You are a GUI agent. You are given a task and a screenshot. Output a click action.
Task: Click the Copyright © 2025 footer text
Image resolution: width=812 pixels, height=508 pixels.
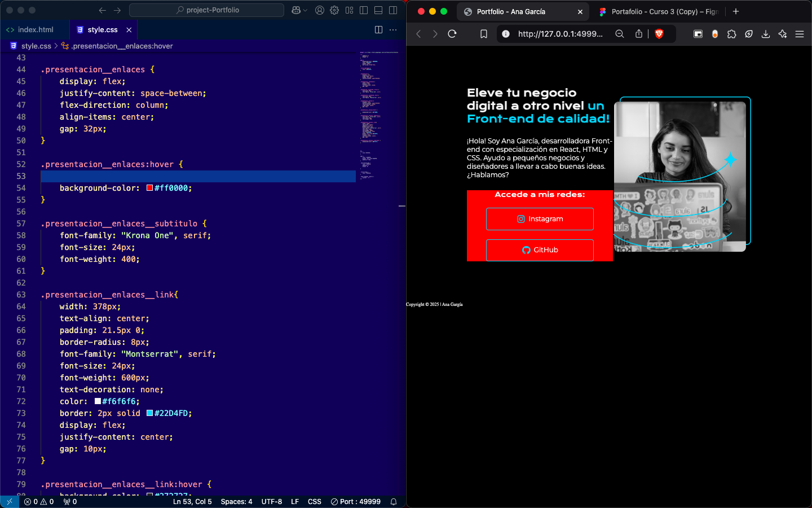[x=434, y=304]
